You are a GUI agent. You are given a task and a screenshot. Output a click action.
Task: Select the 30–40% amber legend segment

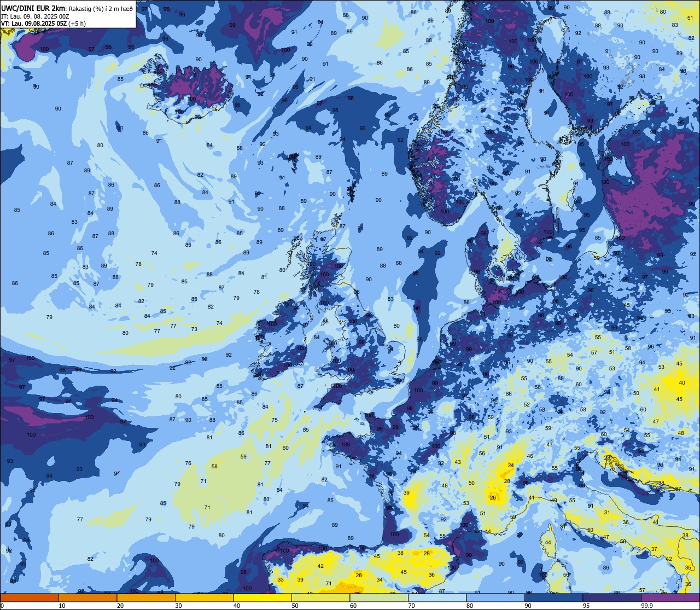pos(204,597)
